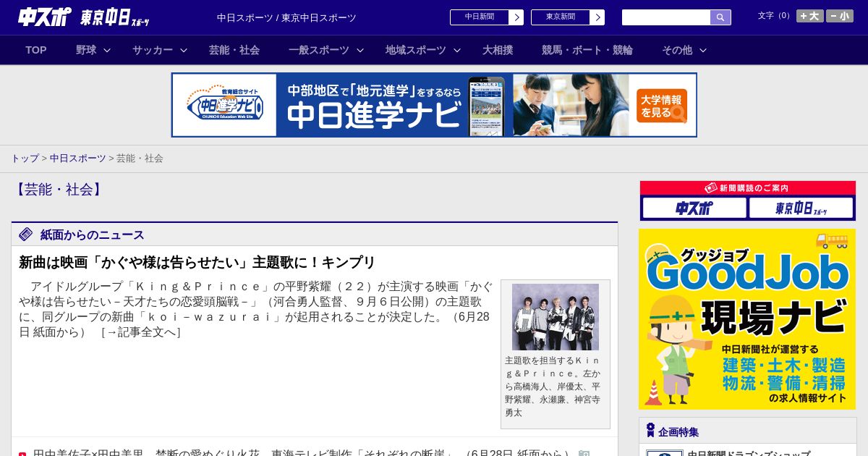868x456 pixels.
Task: Open the 東京新聞 link button
Action: pyautogui.click(x=568, y=17)
